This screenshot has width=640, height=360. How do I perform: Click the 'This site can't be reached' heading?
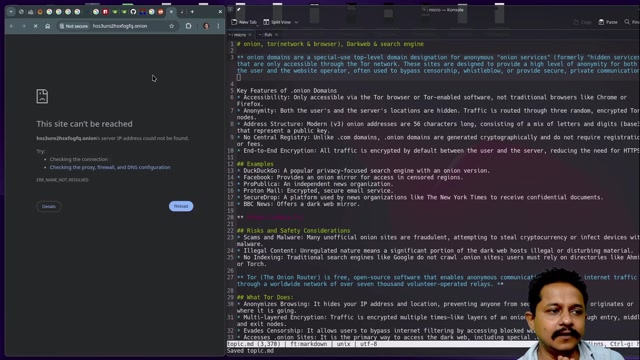pos(84,124)
